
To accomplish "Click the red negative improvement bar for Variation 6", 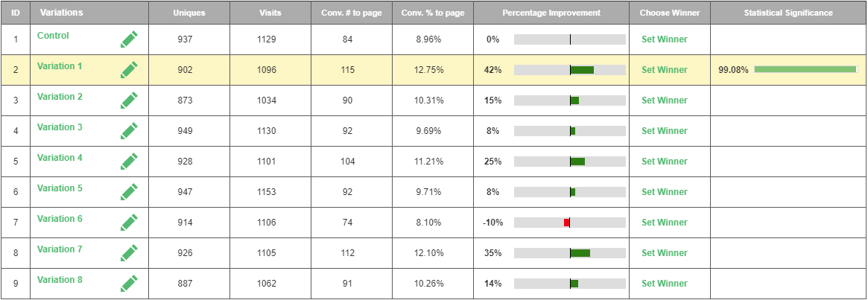I will tap(567, 223).
